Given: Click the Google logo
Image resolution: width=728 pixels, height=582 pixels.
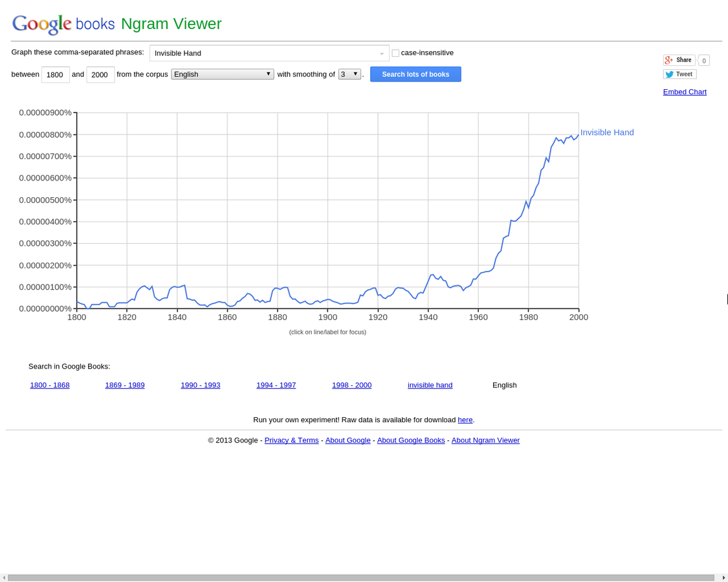Looking at the screenshot, I should (41, 24).
